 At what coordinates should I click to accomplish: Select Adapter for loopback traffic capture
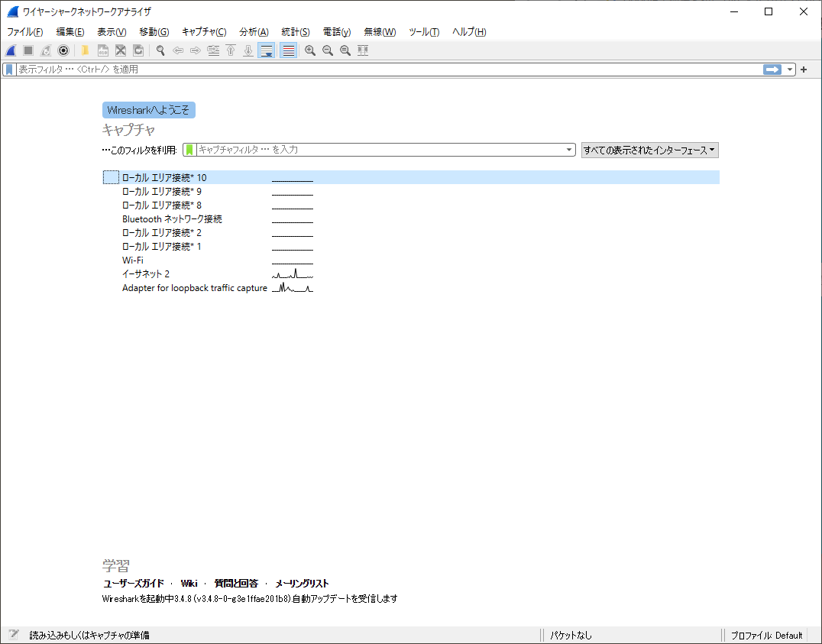pos(411,288)
